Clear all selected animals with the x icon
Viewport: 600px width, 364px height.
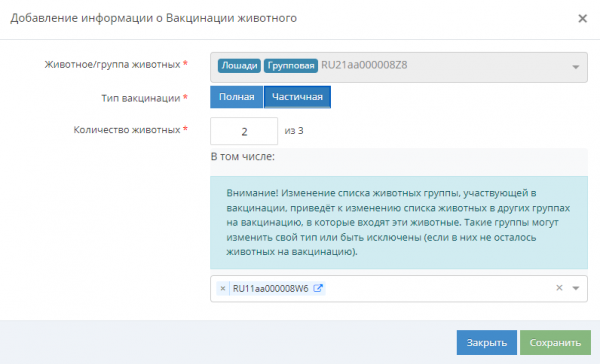pyautogui.click(x=559, y=288)
